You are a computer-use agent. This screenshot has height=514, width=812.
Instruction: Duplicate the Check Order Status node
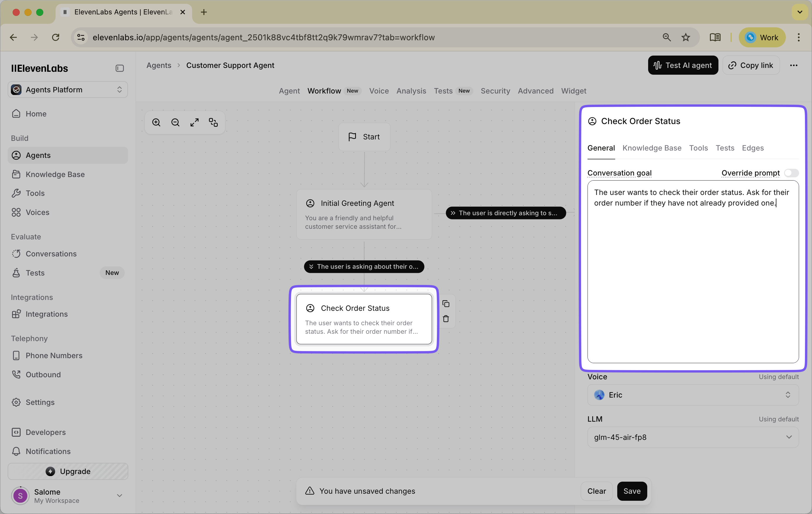pyautogui.click(x=446, y=304)
